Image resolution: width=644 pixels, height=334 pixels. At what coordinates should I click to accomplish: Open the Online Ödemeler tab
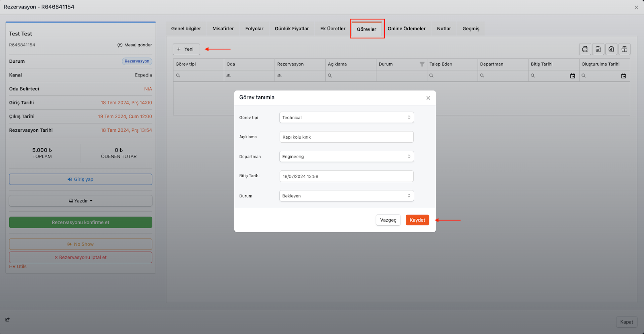tap(407, 29)
